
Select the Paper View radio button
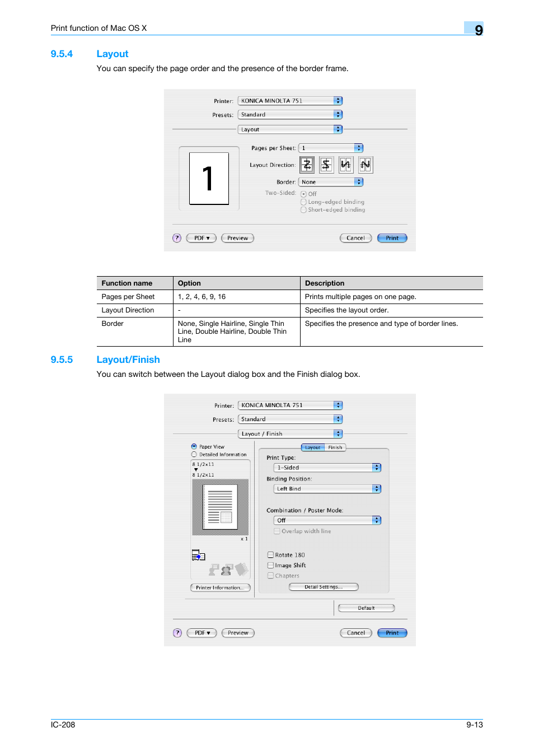[x=194, y=447]
